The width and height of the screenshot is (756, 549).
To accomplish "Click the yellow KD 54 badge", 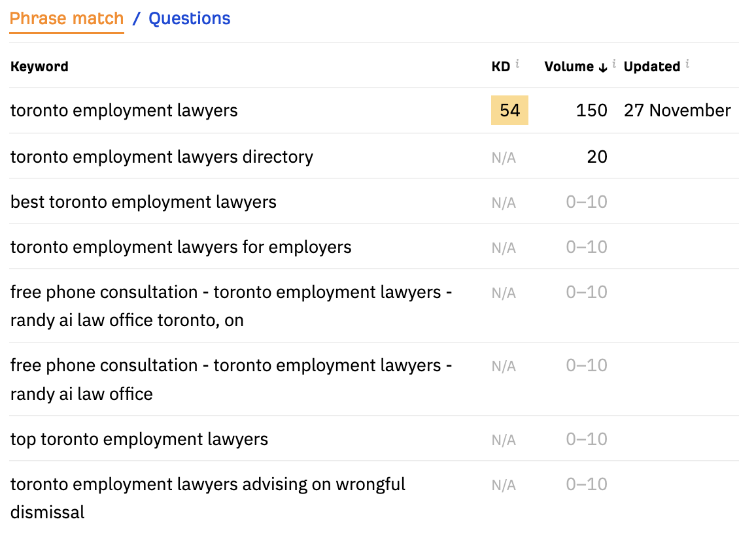I will [509, 110].
